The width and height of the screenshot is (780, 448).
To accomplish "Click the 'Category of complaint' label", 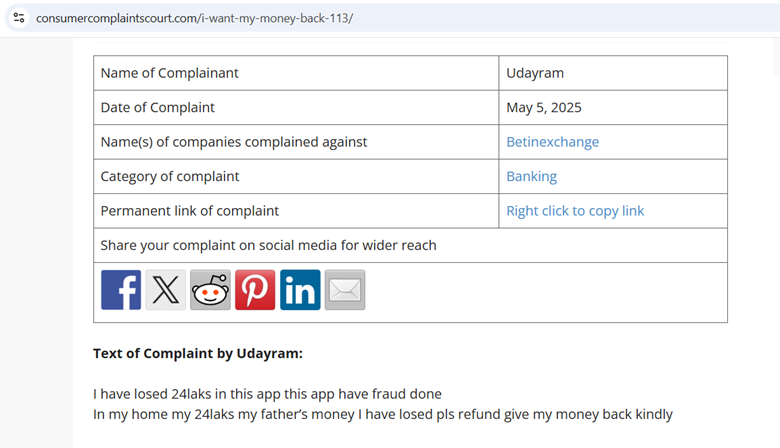I will [169, 176].
